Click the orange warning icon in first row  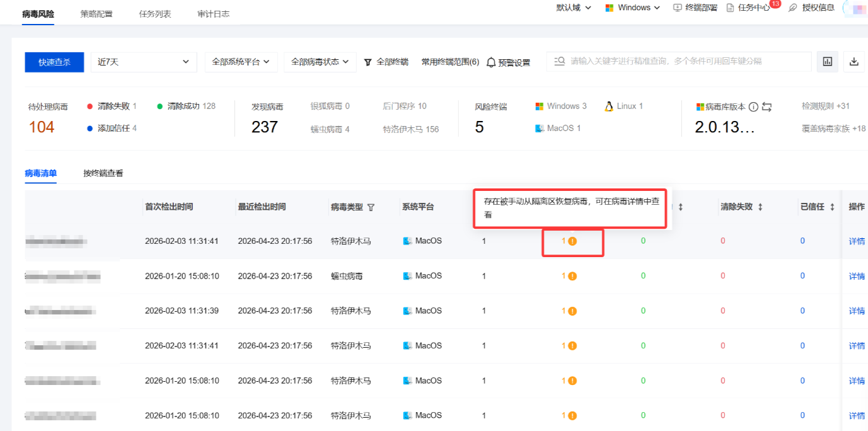(x=572, y=241)
